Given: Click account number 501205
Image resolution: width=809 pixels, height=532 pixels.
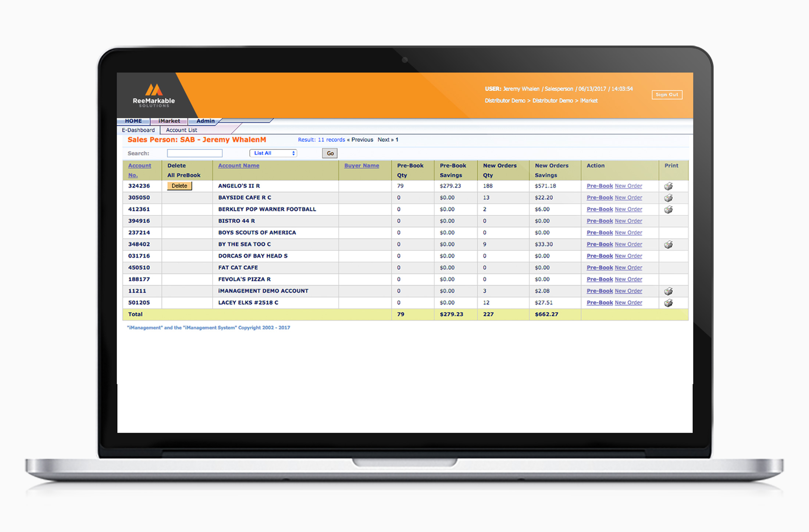Looking at the screenshot, I should coord(139,303).
